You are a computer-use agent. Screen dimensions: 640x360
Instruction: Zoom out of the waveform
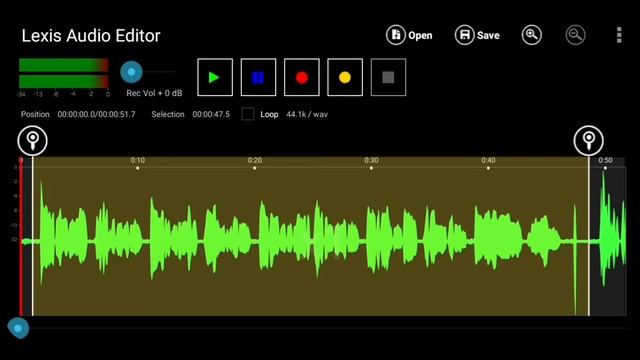tap(575, 35)
